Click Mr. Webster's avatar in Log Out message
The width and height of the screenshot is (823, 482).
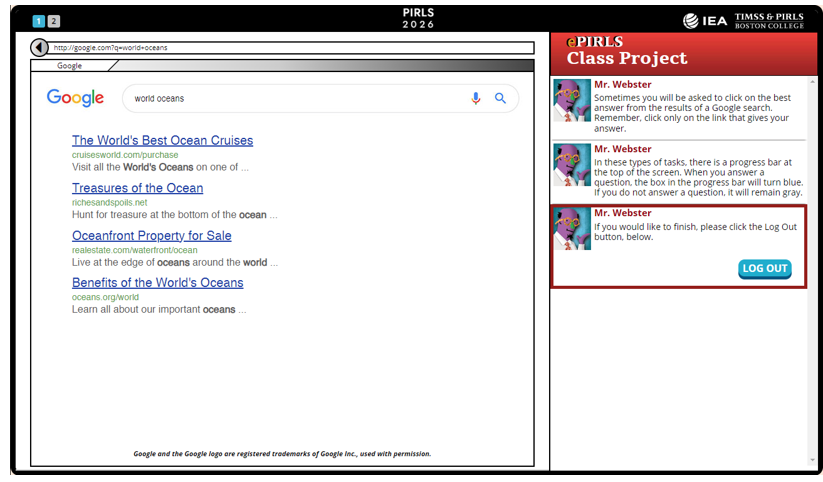572,229
